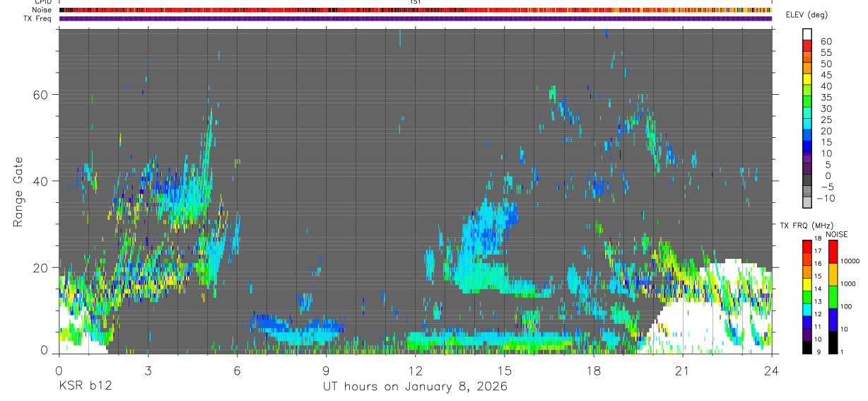
Task: Click the KSR b12 radar beam label
Action: [84, 386]
